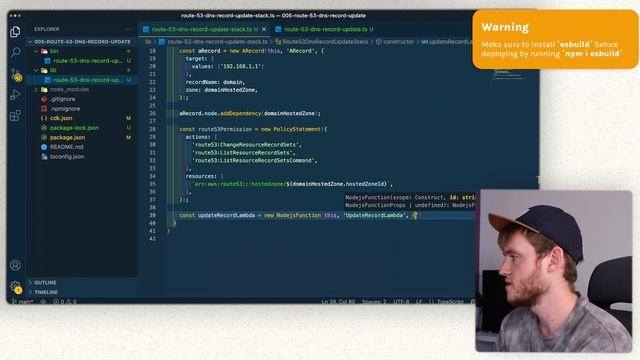The width and height of the screenshot is (640, 360).
Task: Open the Manage gear icon in the activity bar
Action: click(16, 287)
